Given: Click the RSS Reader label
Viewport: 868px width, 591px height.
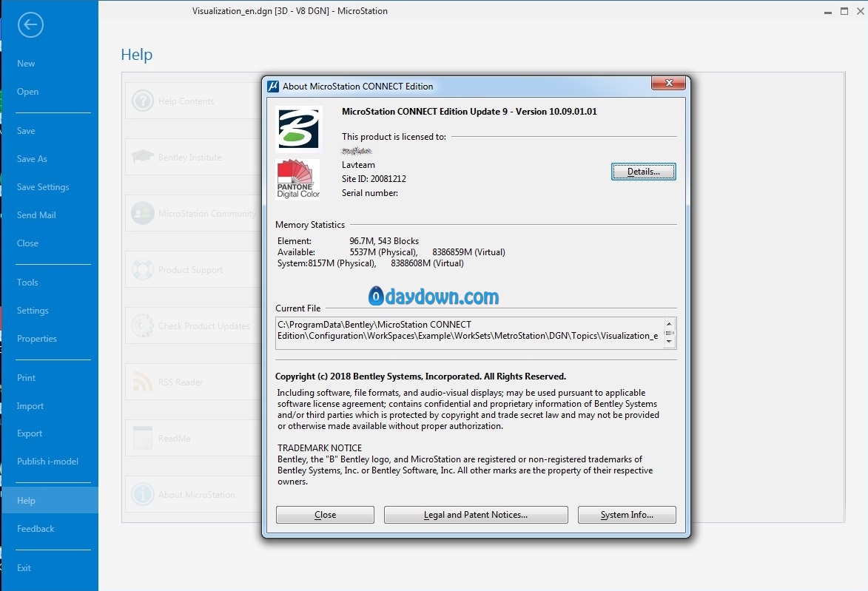Looking at the screenshot, I should click(181, 382).
